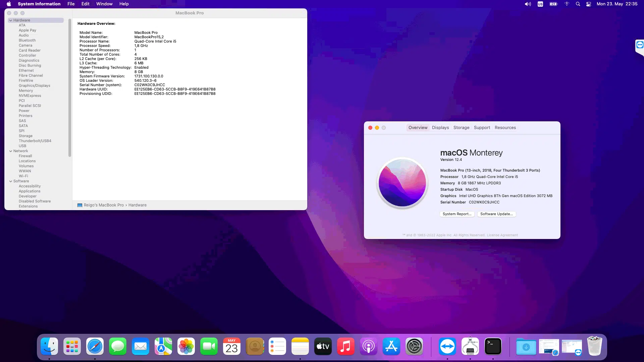This screenshot has height=362, width=644.
Task: Open Finder from the Dock
Action: pyautogui.click(x=49, y=346)
